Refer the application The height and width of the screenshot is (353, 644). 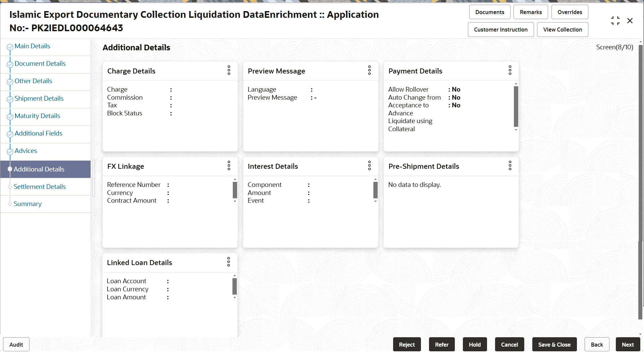tap(442, 345)
